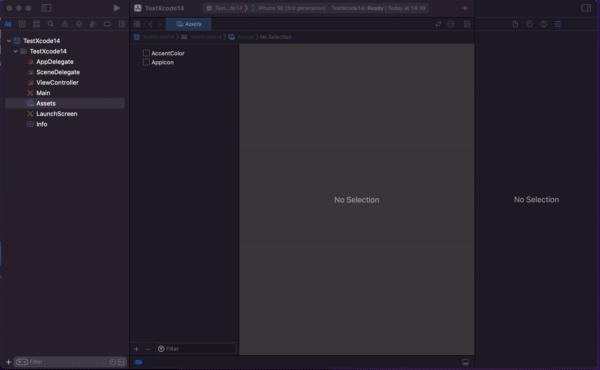
Task: Collapse the TestXcode14 group folder
Action: coord(16,51)
